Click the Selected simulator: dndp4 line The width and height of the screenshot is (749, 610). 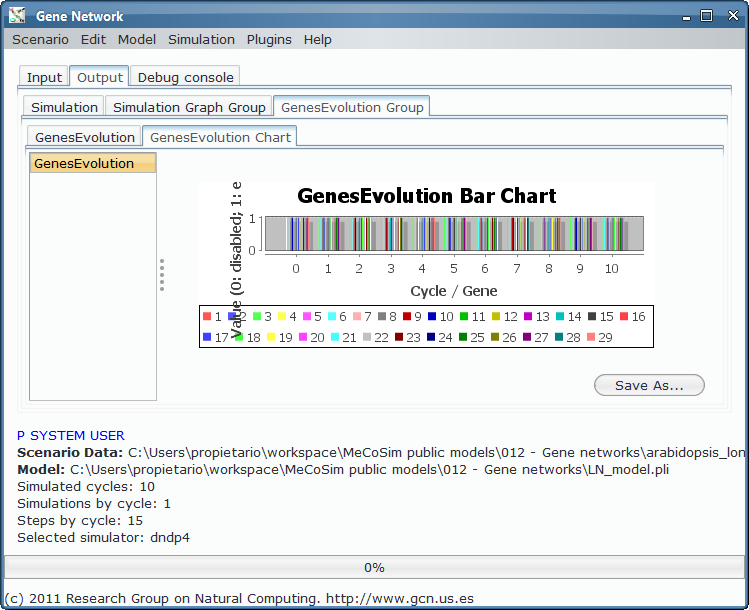[104, 538]
